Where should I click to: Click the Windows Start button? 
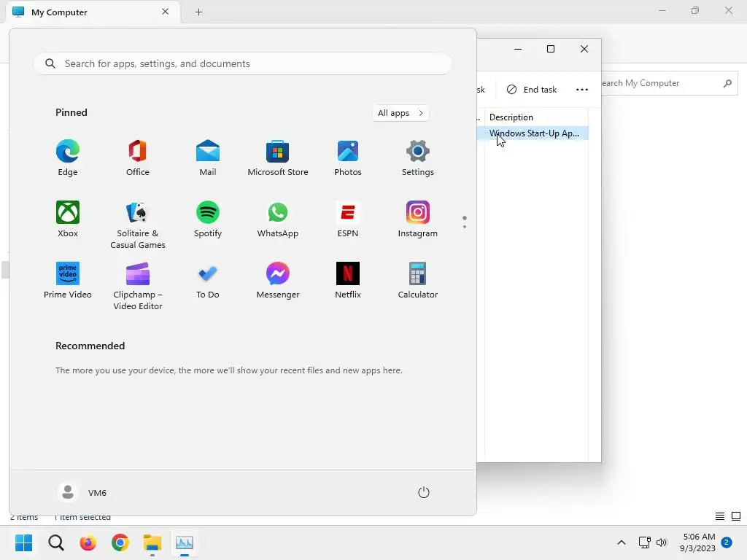[x=23, y=542]
